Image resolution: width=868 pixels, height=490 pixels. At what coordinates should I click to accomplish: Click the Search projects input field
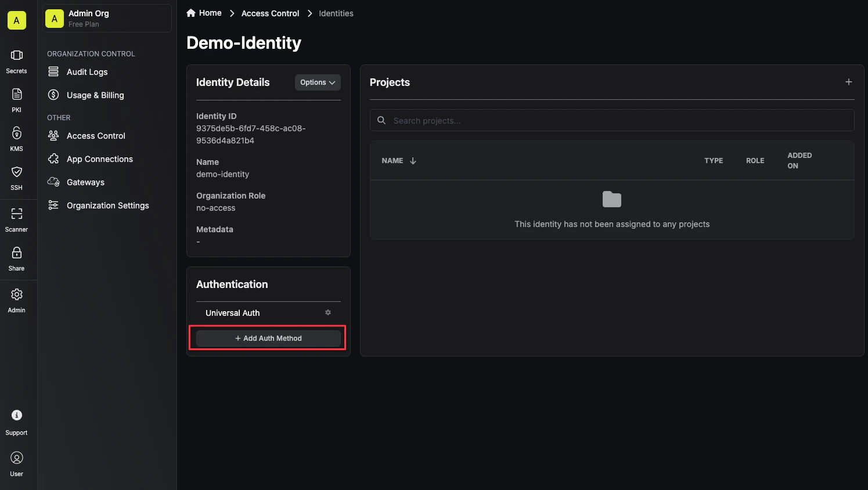[612, 120]
